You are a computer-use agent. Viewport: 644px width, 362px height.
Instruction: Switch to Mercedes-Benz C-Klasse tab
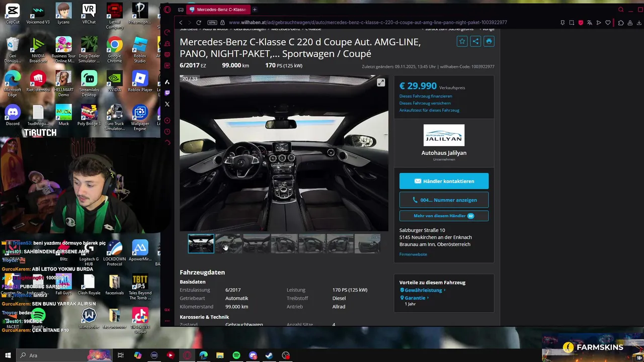(218, 10)
